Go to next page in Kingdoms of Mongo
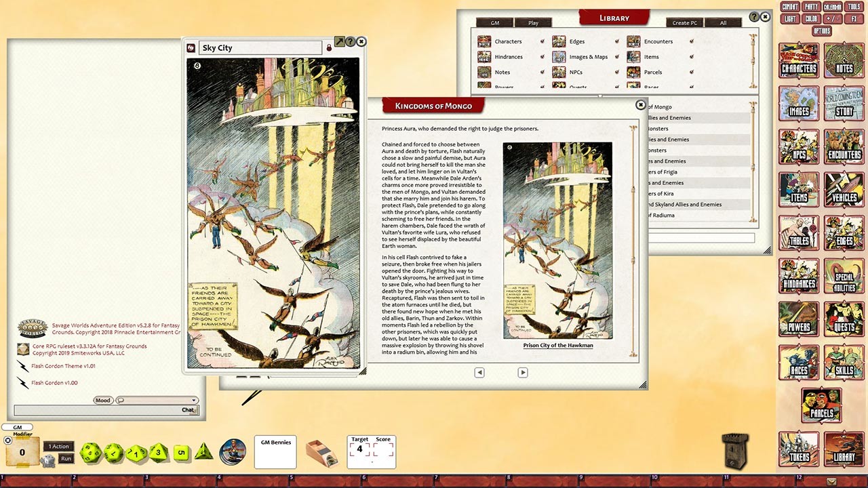The width and height of the screenshot is (868, 488). pos(523,372)
